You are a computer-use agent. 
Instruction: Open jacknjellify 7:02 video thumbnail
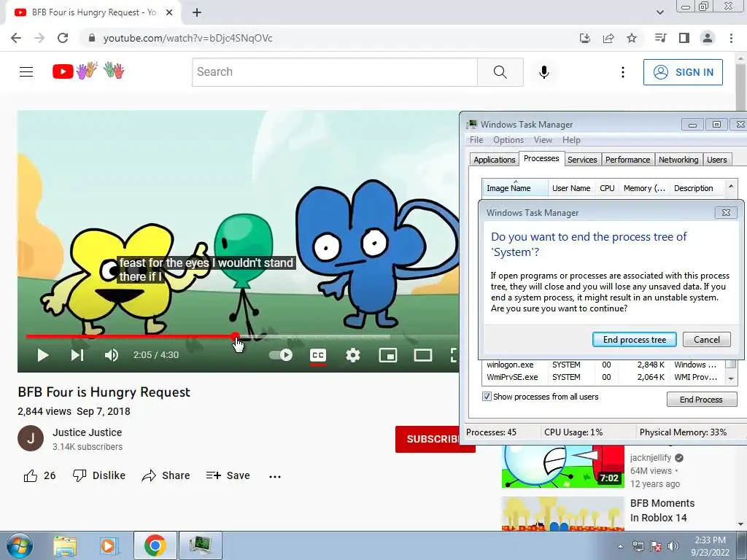562,467
